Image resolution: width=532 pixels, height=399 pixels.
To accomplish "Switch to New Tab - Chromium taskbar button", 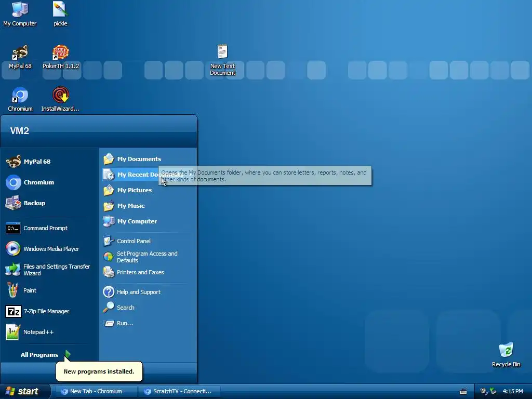I will tap(96, 391).
